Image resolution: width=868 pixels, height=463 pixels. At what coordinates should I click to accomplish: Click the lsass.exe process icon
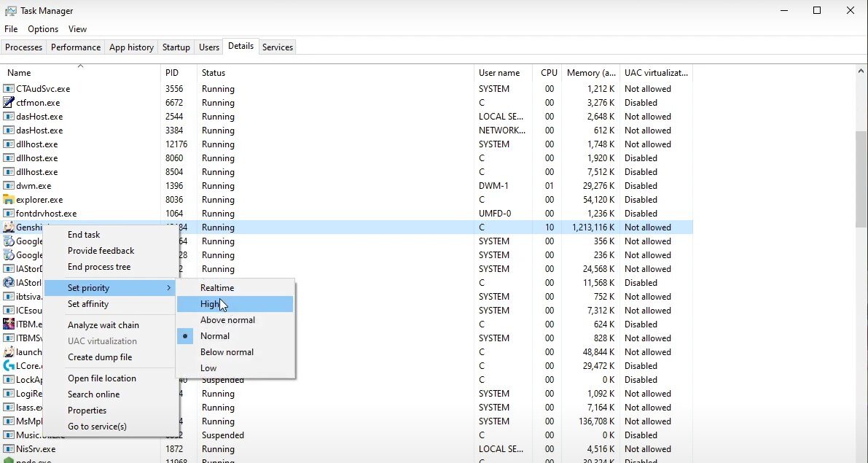(9, 408)
